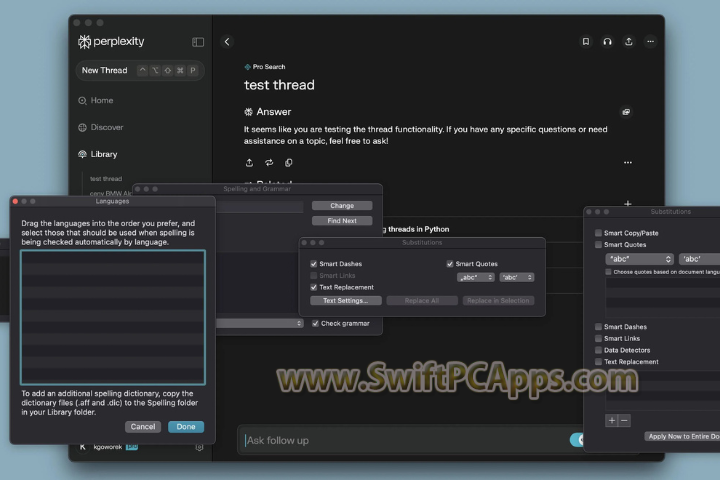720x480 pixels.
Task: Enable Data Detectors in the right Substitutions panel
Action: (598, 350)
